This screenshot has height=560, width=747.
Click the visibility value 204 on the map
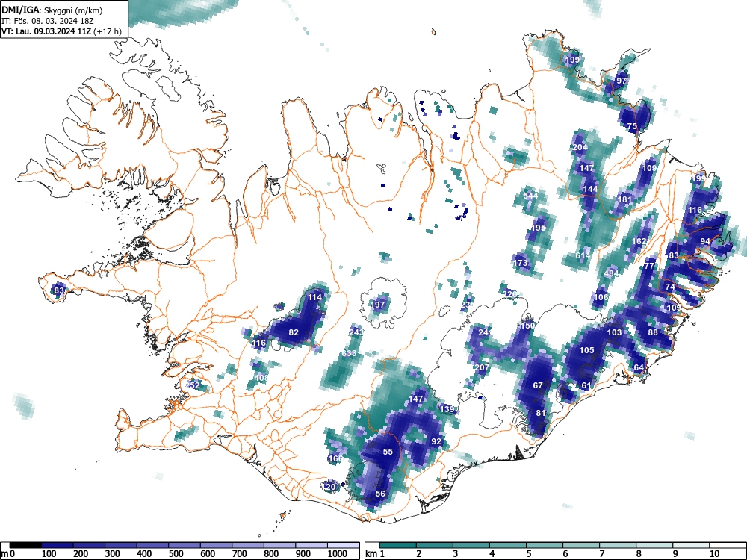(x=580, y=147)
